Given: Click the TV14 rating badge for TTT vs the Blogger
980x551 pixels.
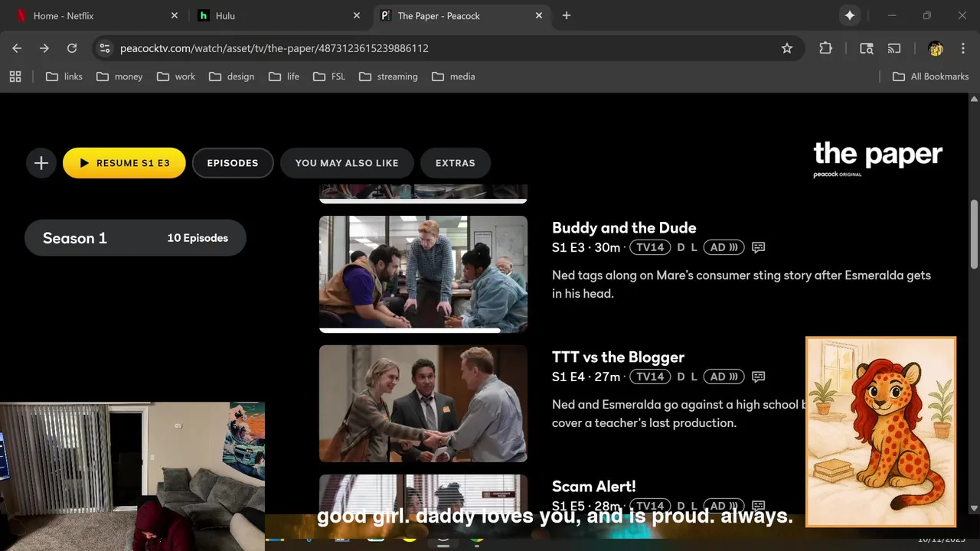Looking at the screenshot, I should (650, 377).
